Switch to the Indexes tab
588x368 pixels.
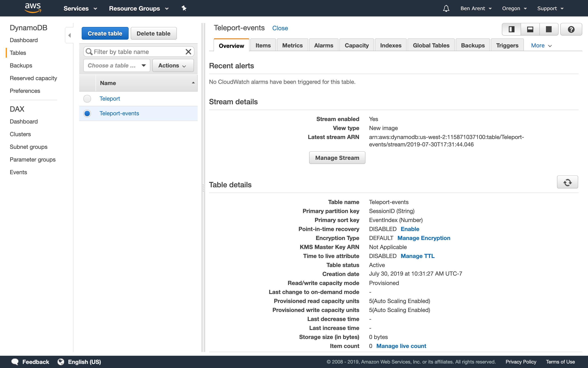390,45
